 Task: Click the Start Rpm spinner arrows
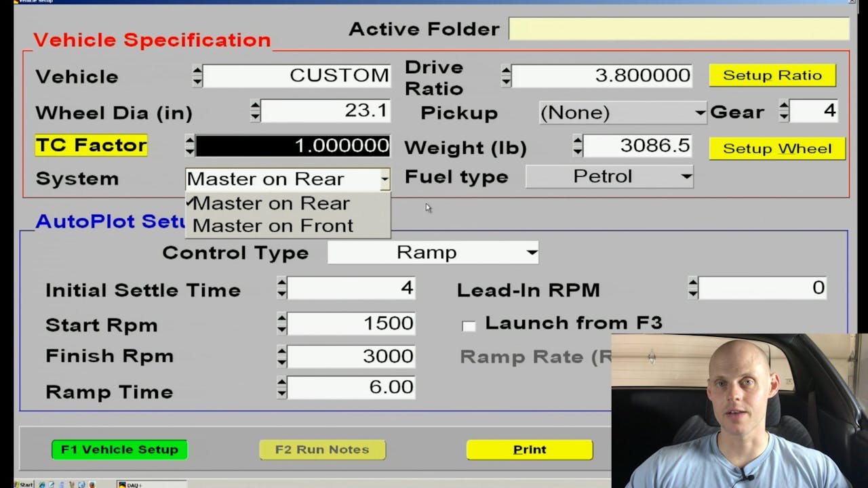282,323
